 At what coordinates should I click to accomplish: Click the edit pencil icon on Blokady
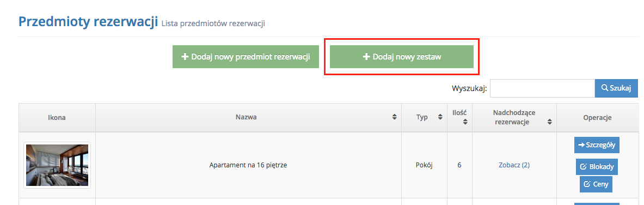[583, 167]
